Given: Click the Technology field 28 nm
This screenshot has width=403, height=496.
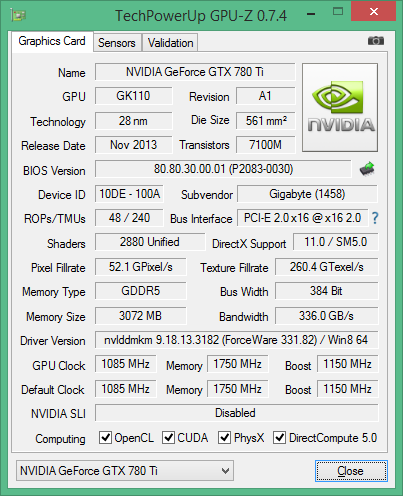Looking at the screenshot, I should tap(133, 121).
